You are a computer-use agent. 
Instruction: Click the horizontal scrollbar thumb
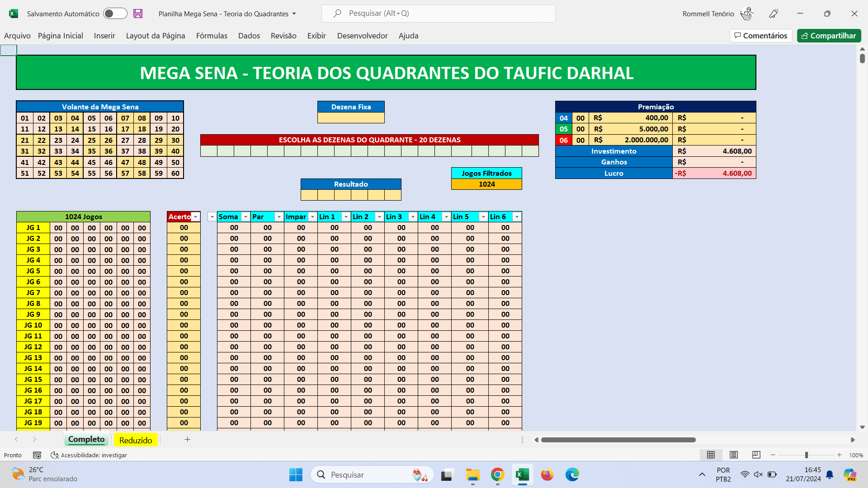(x=618, y=440)
